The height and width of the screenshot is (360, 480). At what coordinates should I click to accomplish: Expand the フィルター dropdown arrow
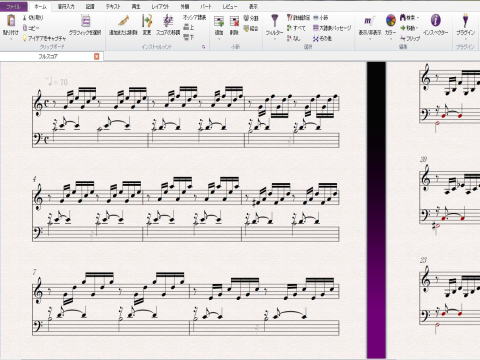coord(275,39)
